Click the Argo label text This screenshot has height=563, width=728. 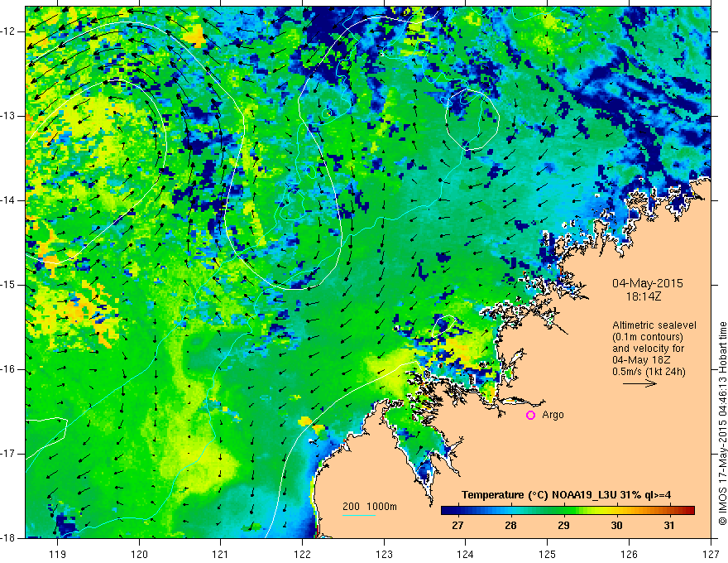pyautogui.click(x=553, y=415)
